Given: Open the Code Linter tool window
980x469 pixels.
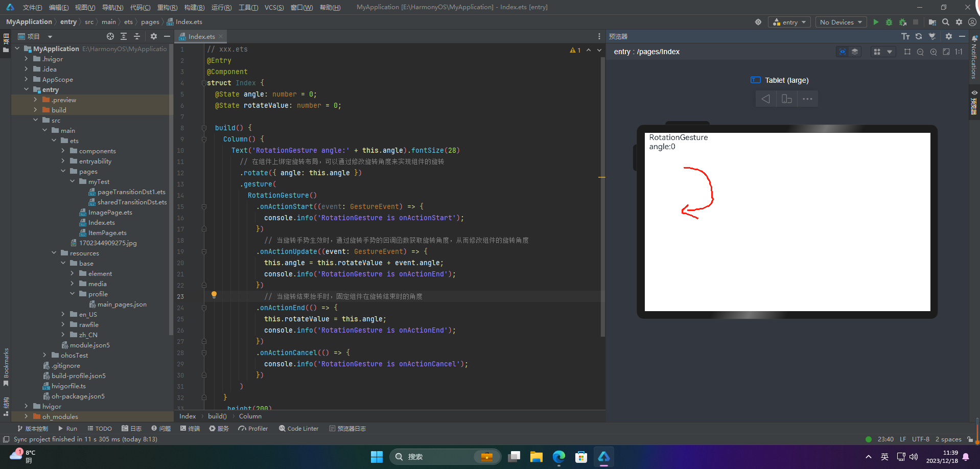Looking at the screenshot, I should pyautogui.click(x=299, y=429).
